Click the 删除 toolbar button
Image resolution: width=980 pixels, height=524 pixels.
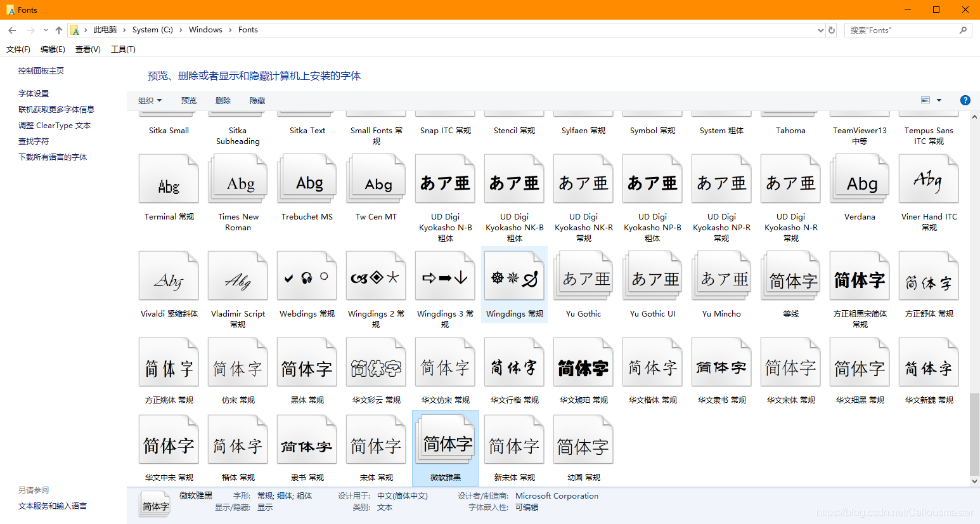pyautogui.click(x=223, y=100)
